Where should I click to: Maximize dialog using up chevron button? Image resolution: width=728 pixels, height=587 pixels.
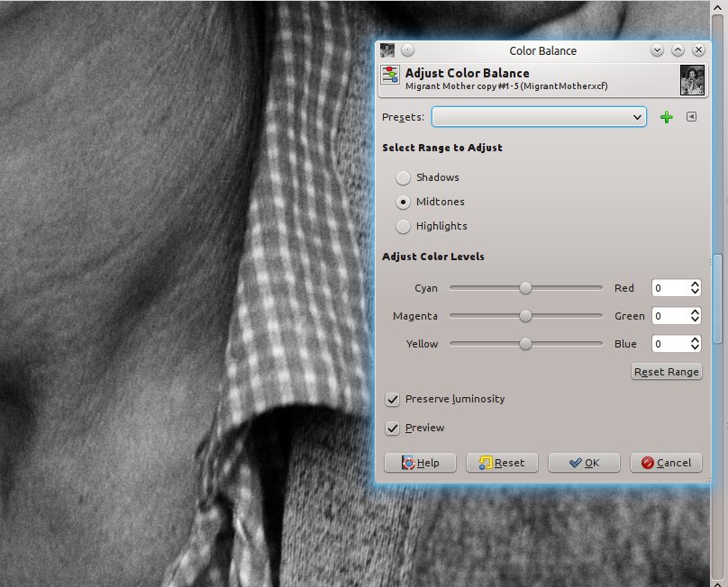678,50
